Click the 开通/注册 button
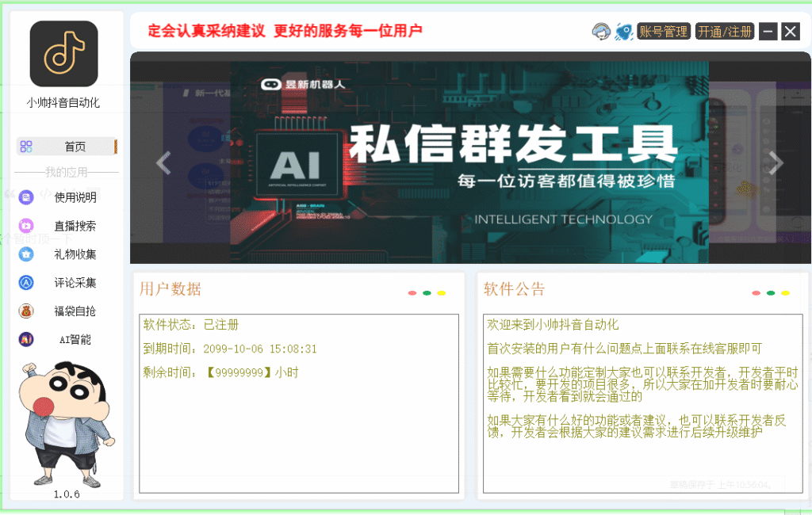The width and height of the screenshot is (812, 515). [x=724, y=32]
